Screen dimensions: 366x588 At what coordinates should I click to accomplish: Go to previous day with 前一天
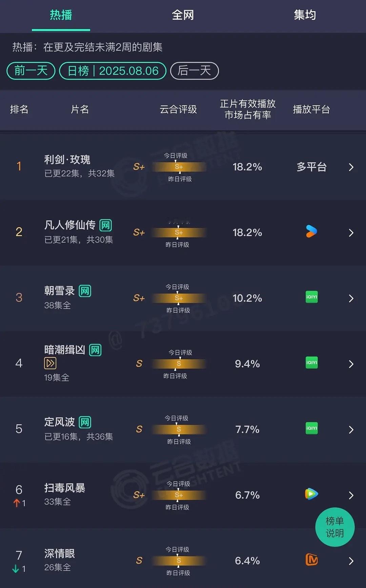pos(31,71)
